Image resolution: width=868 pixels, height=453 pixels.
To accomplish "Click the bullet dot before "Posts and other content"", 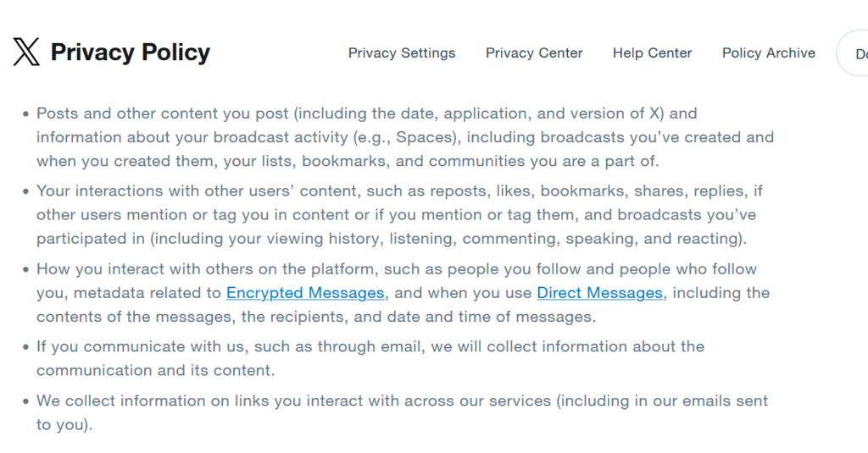I will tap(25, 114).
